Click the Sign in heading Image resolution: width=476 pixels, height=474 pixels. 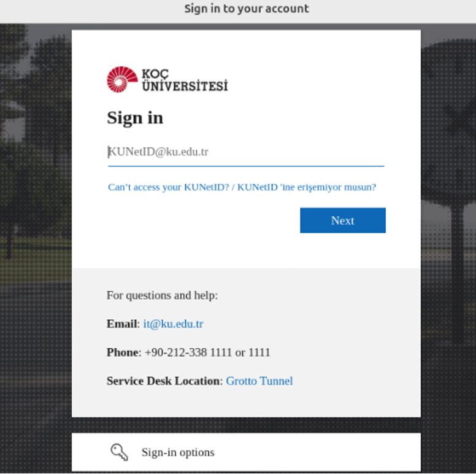pyautogui.click(x=135, y=118)
